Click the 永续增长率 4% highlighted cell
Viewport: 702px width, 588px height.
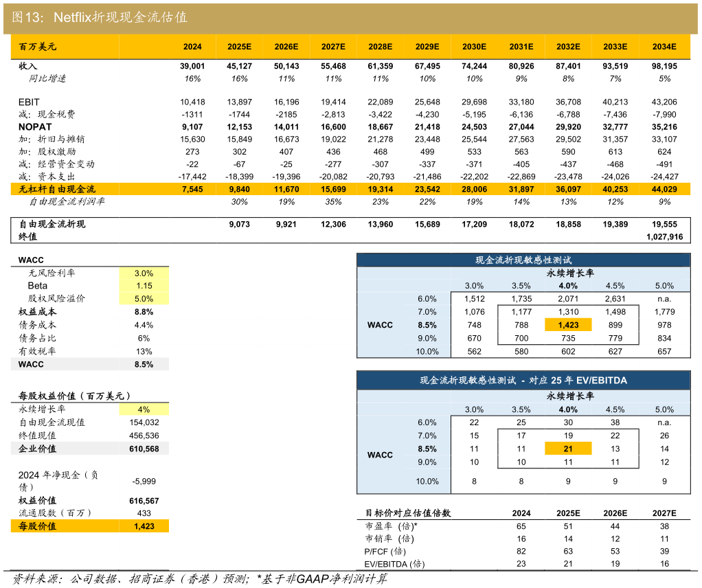tap(145, 409)
